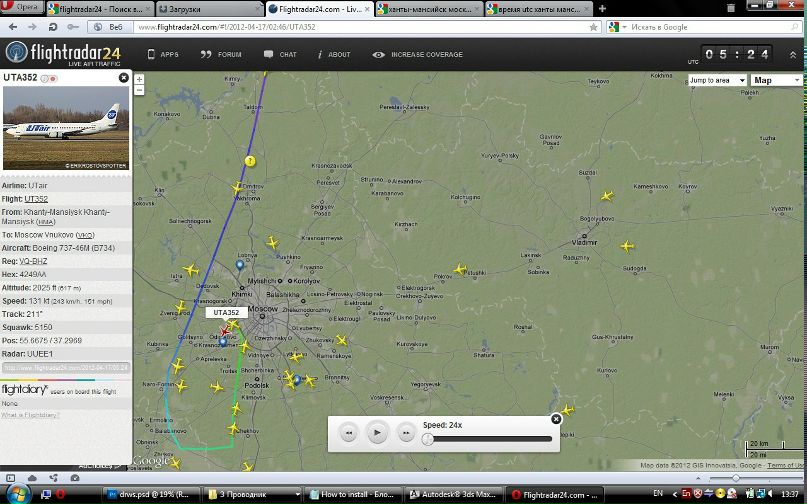Viewport: 807px width, 504px height.
Task: Open the HMA airport code link
Action: tap(46, 222)
